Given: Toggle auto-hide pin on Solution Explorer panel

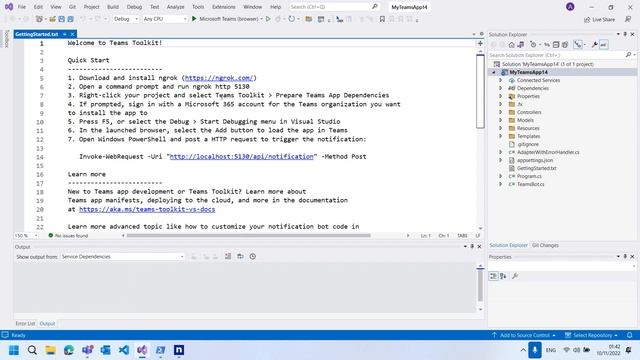Looking at the screenshot, I should [625, 34].
